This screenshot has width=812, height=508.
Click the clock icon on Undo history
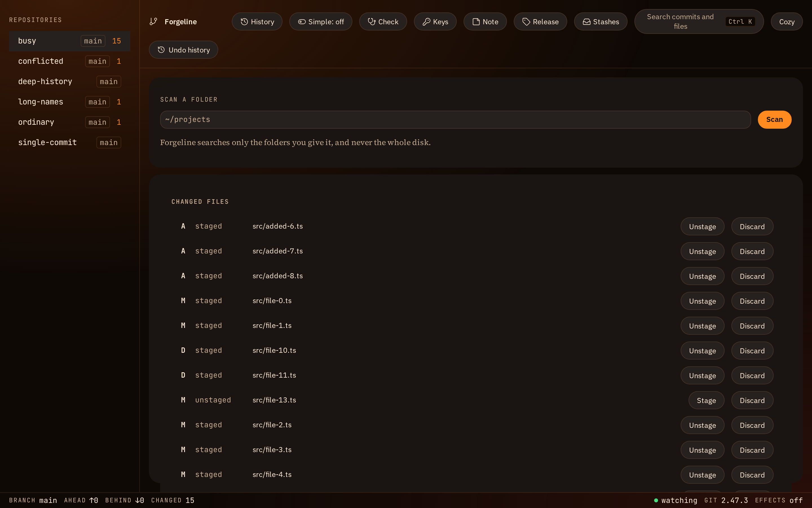point(161,50)
